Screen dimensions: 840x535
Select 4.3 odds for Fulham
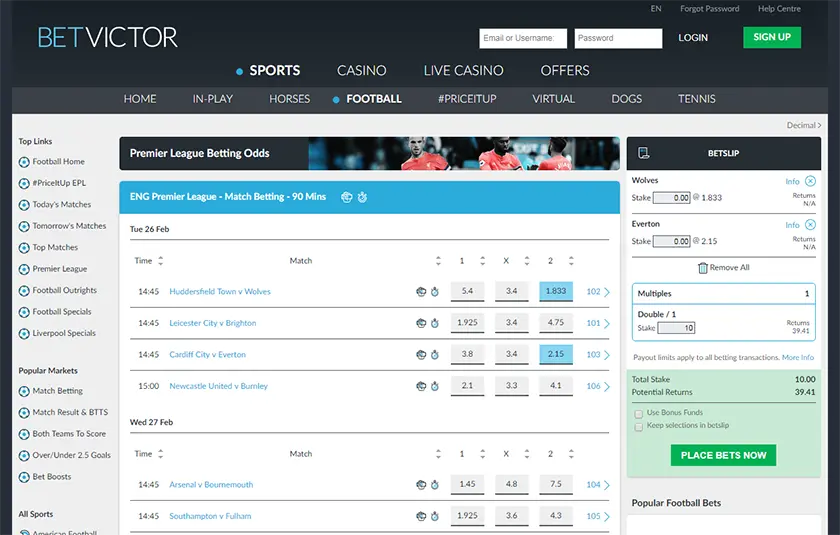(x=556, y=516)
